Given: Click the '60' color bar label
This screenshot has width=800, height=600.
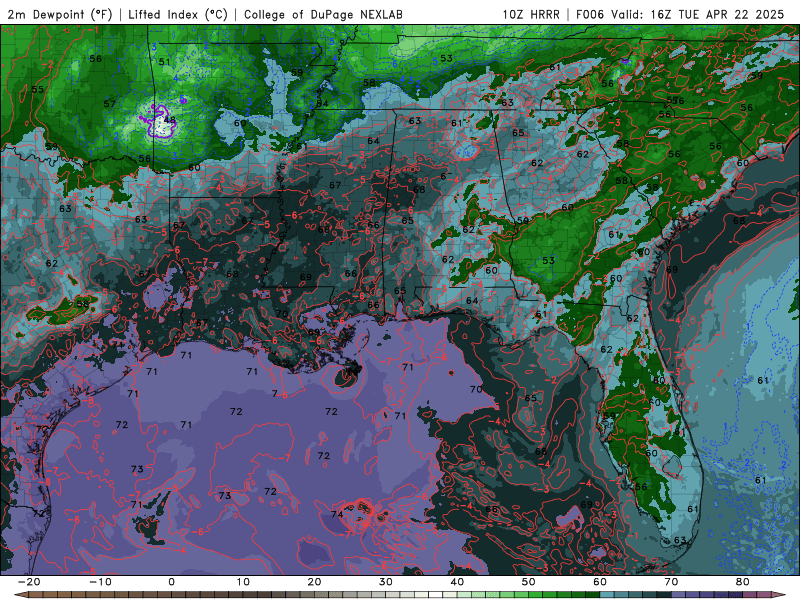Looking at the screenshot, I should (x=600, y=582).
